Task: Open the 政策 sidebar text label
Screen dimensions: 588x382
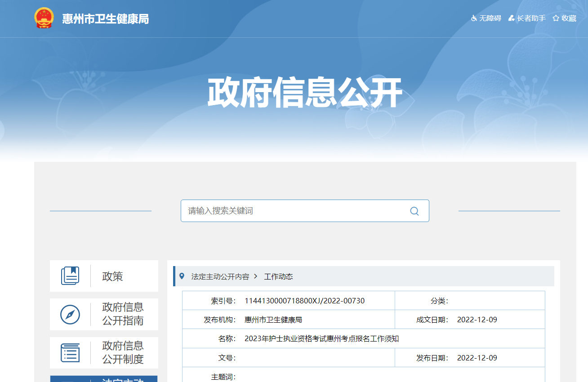Action: tap(112, 276)
